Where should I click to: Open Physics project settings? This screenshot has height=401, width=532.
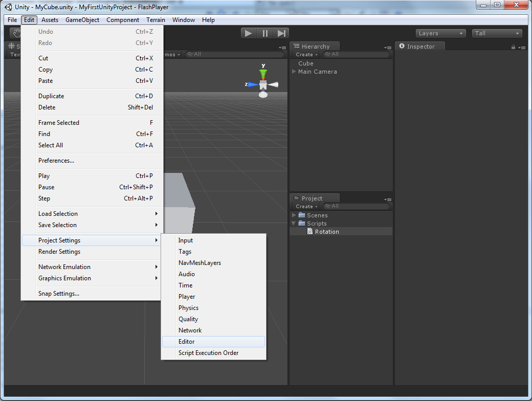pos(213,308)
